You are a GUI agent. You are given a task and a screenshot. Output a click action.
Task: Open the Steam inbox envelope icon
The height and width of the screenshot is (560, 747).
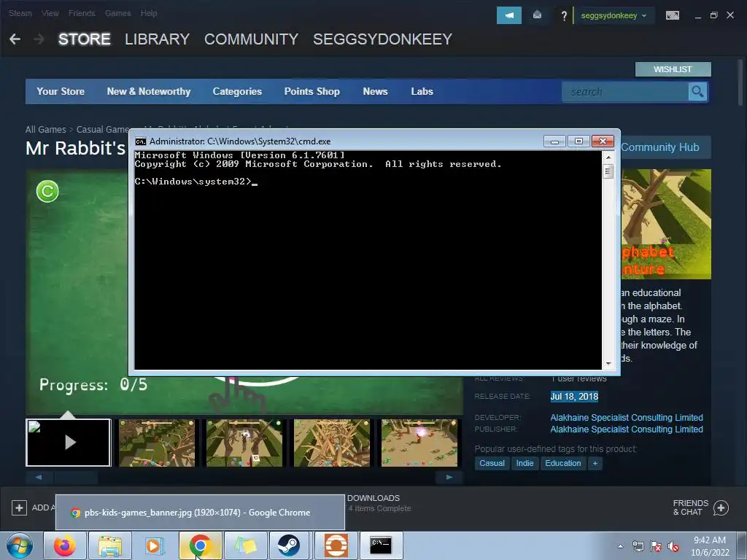(x=537, y=15)
